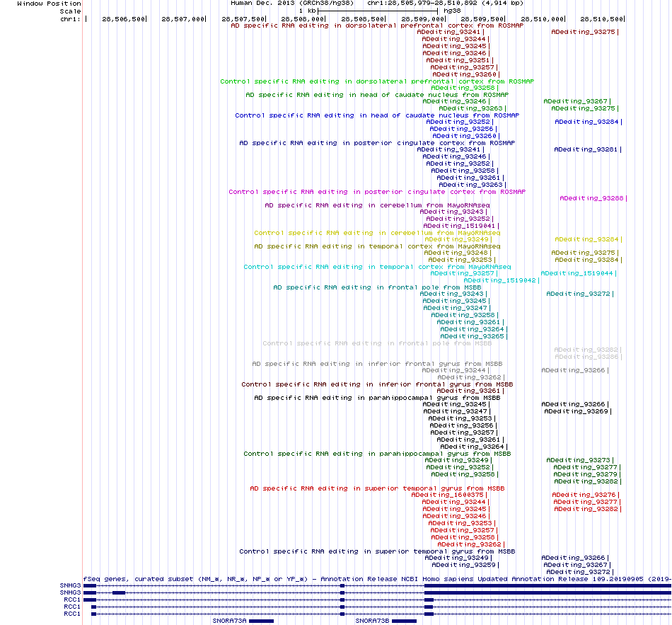Open AD specific dorsolateral prefrontal cortex track title

tap(377, 25)
